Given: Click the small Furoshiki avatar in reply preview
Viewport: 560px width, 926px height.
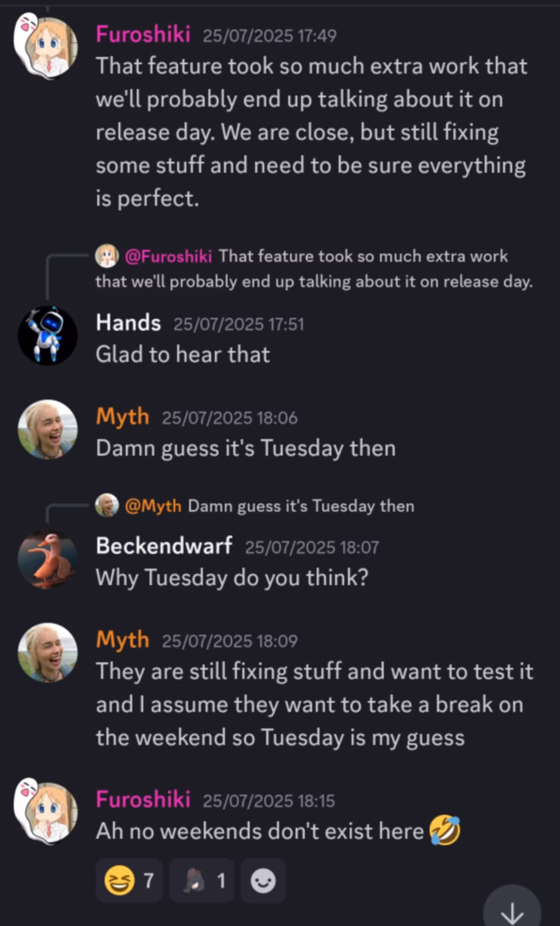Looking at the screenshot, I should point(106,256).
